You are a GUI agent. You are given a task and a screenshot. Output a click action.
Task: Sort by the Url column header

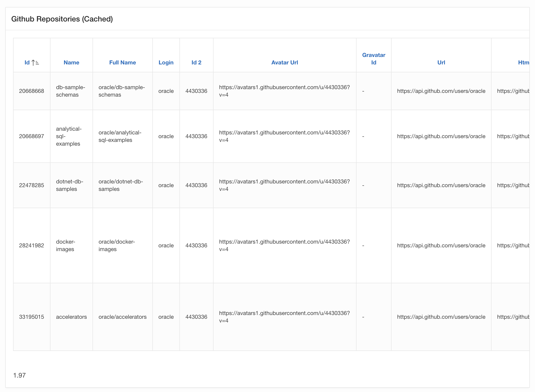click(x=441, y=62)
